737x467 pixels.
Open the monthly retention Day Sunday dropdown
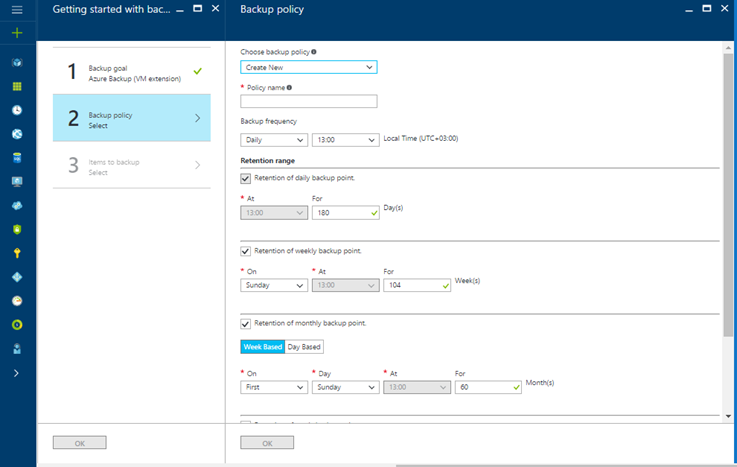tap(345, 387)
